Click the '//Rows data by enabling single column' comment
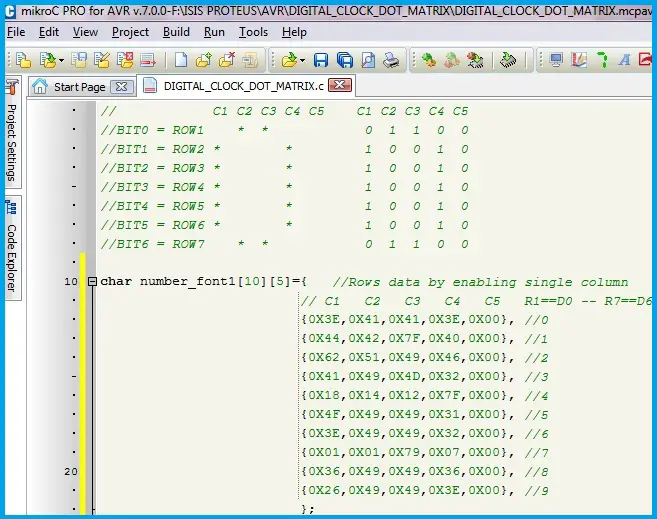The image size is (657, 519). click(x=481, y=282)
